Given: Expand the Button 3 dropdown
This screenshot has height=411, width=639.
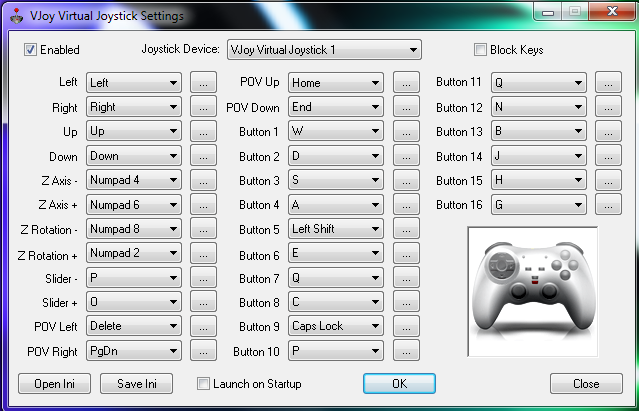Looking at the screenshot, I should (x=336, y=180).
